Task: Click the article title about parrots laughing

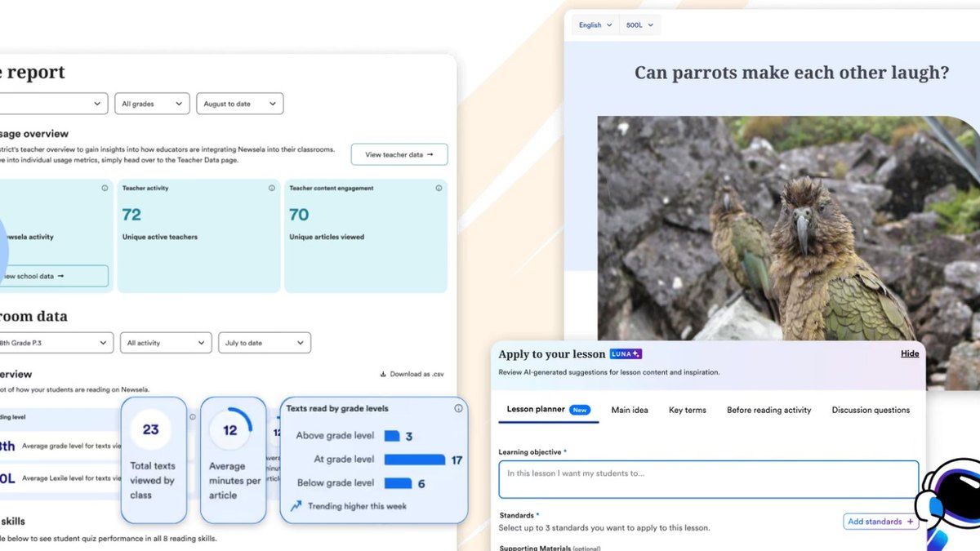Action: [x=791, y=73]
